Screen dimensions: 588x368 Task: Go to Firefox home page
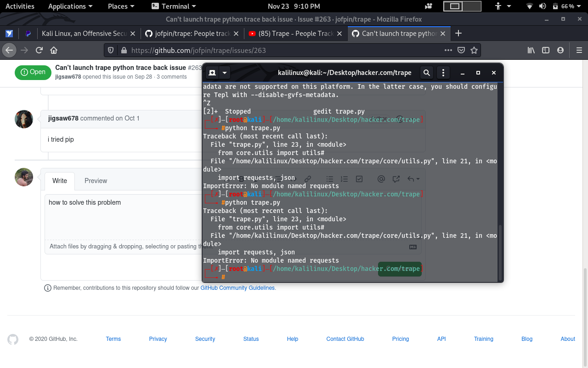click(x=53, y=51)
